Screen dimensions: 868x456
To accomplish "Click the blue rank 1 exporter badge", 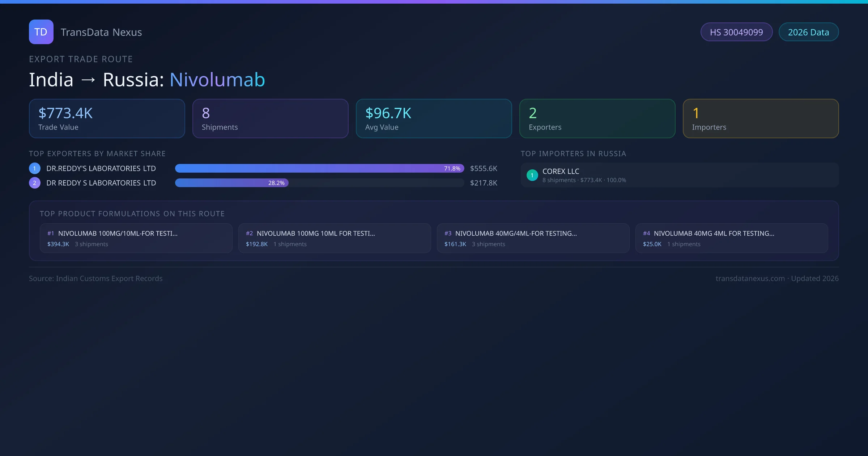I will [35, 168].
